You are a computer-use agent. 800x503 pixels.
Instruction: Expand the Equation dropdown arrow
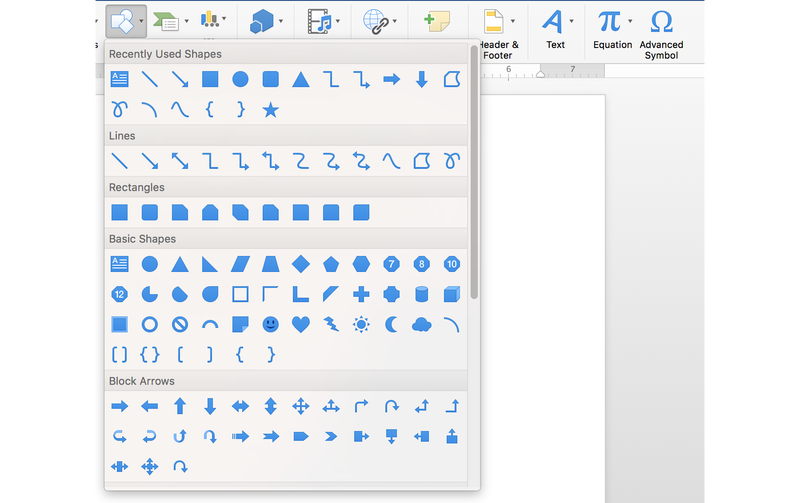click(x=630, y=21)
